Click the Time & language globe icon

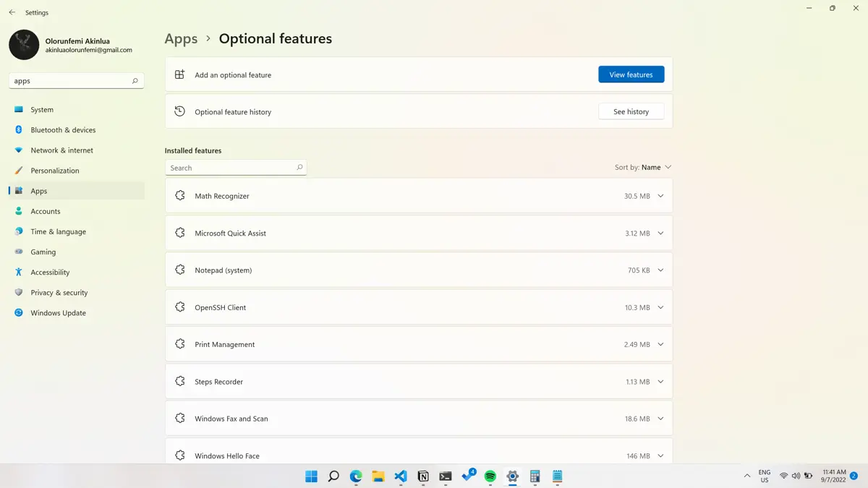(x=19, y=231)
